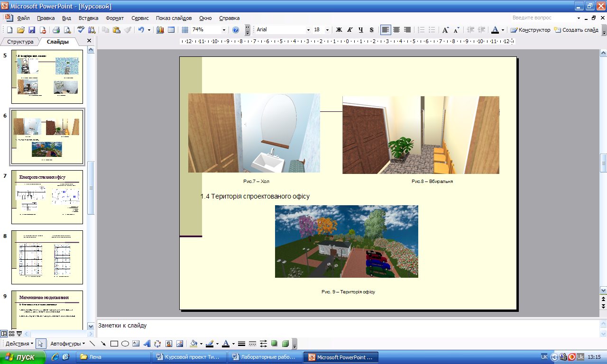This screenshot has width=607, height=364.
Task: Toggle italic (К) formatting
Action: (350, 30)
